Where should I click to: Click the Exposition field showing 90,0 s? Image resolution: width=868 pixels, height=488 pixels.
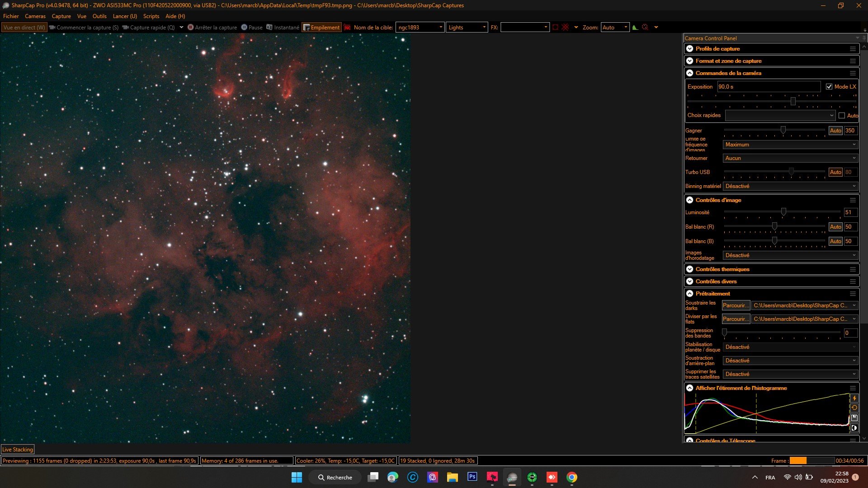click(x=769, y=87)
